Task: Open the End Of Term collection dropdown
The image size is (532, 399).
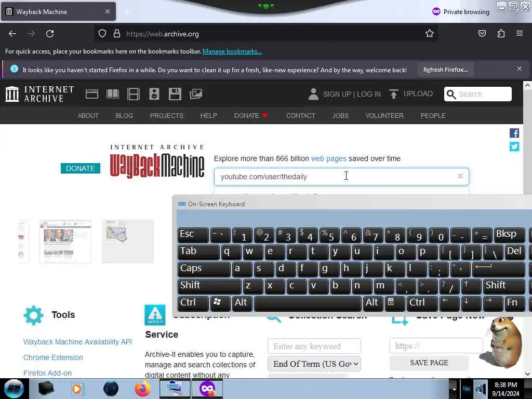Action: tap(314, 364)
